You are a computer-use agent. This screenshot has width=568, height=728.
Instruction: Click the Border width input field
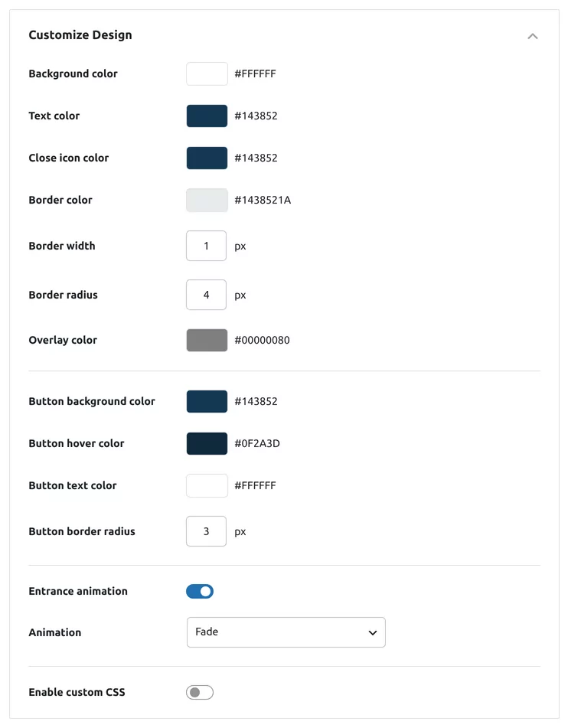[206, 246]
